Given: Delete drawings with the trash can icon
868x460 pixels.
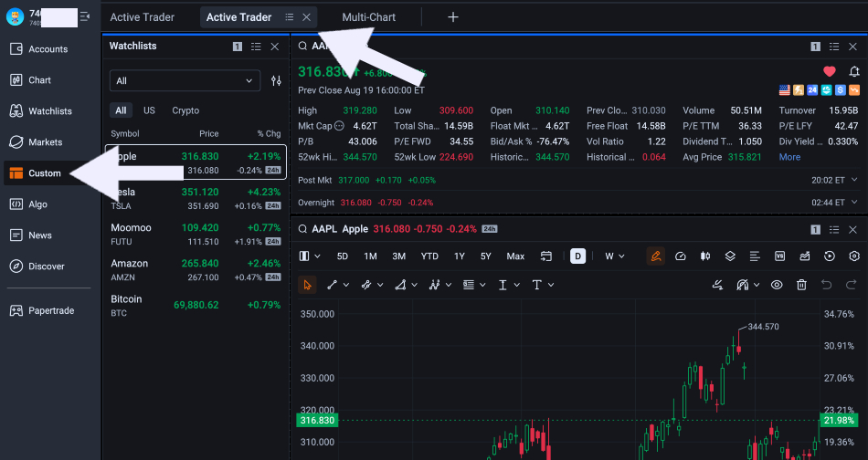Looking at the screenshot, I should pyautogui.click(x=801, y=285).
